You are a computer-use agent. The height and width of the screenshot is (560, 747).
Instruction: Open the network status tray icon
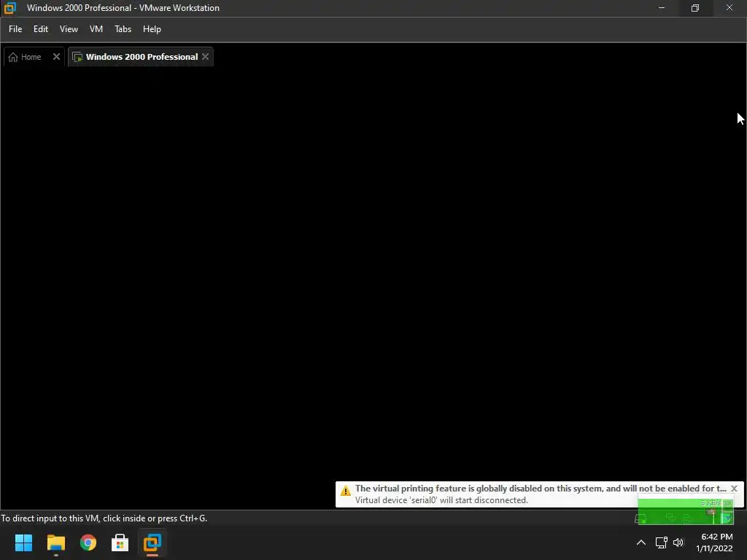pos(661,542)
